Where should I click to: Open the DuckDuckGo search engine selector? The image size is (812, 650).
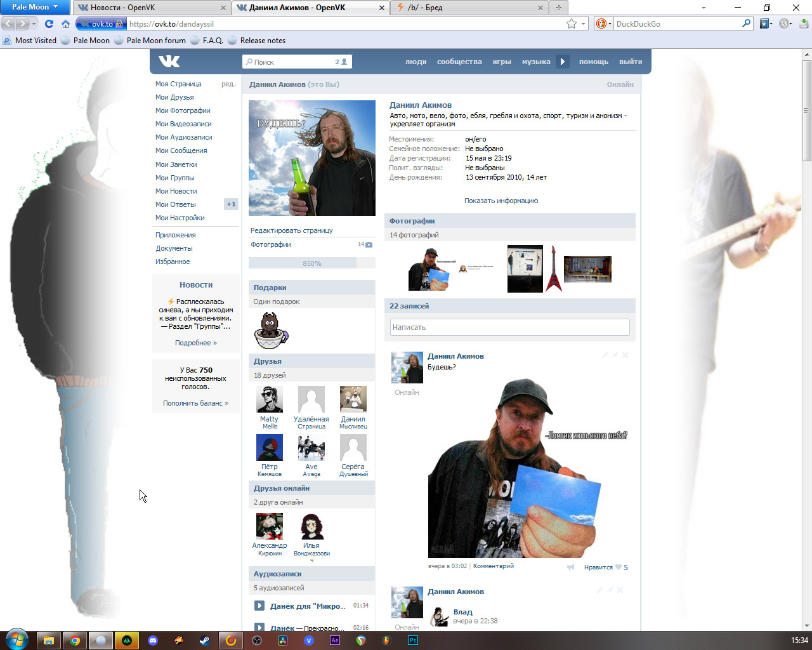click(x=603, y=23)
